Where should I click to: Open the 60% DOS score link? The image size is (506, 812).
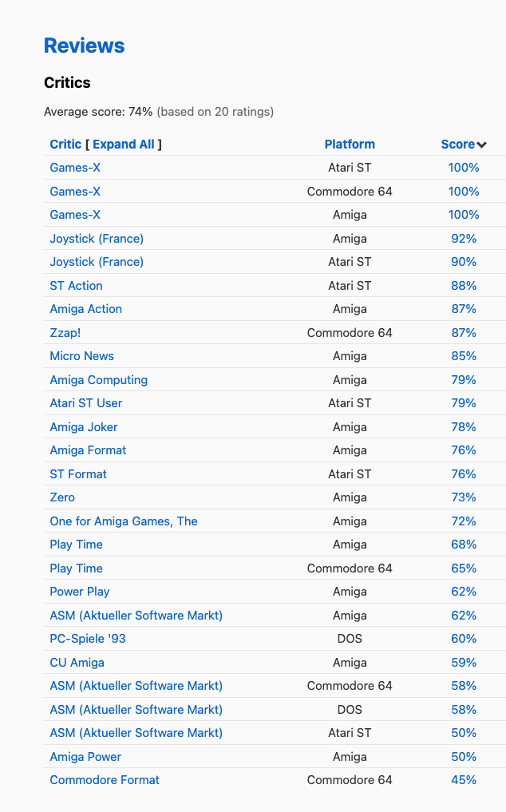[x=464, y=639]
